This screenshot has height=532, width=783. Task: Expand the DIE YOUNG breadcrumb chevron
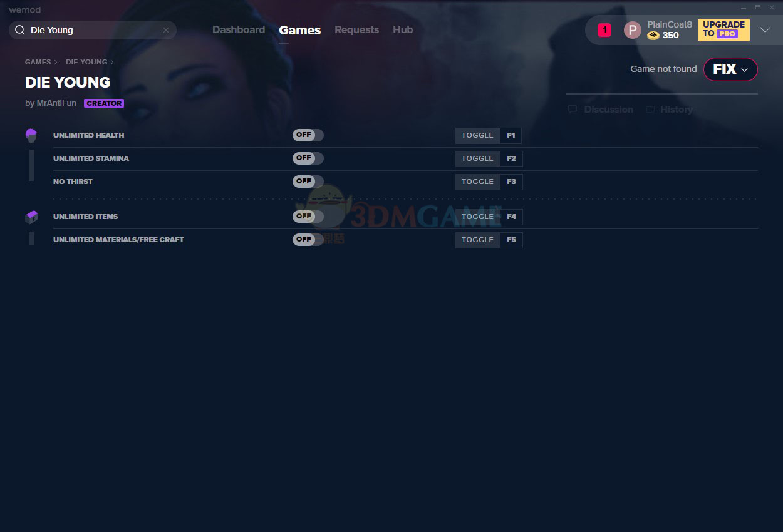[x=112, y=63]
